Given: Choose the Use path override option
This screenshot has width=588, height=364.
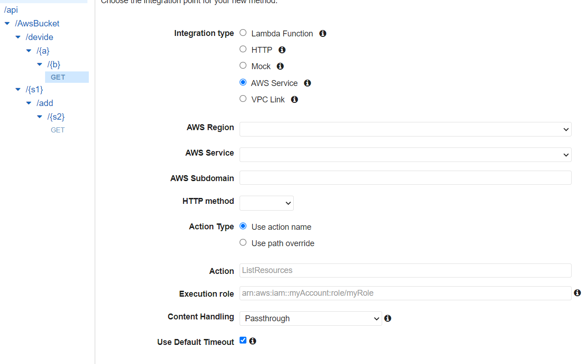Looking at the screenshot, I should pos(243,243).
